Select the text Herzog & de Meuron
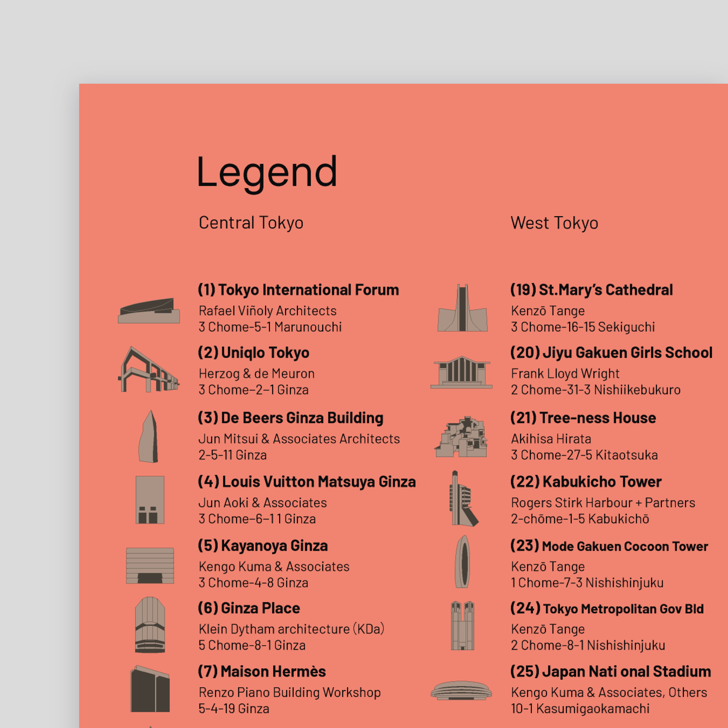 pos(257,373)
